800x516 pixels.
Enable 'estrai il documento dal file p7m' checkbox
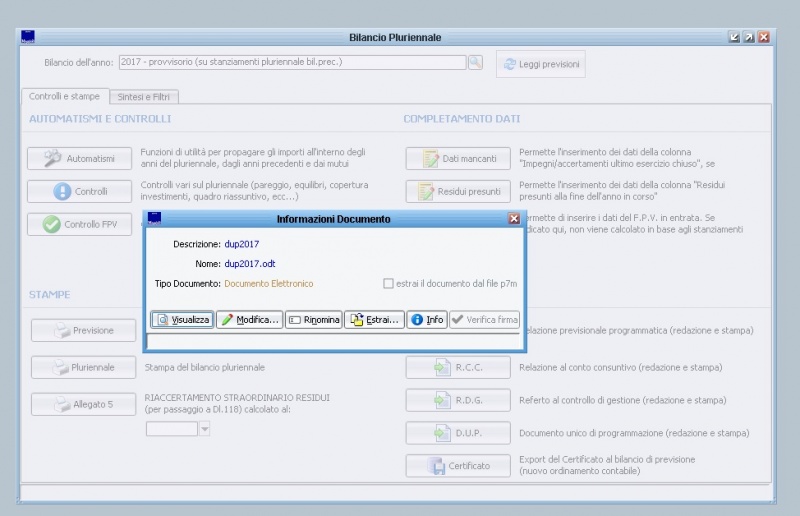pos(388,283)
